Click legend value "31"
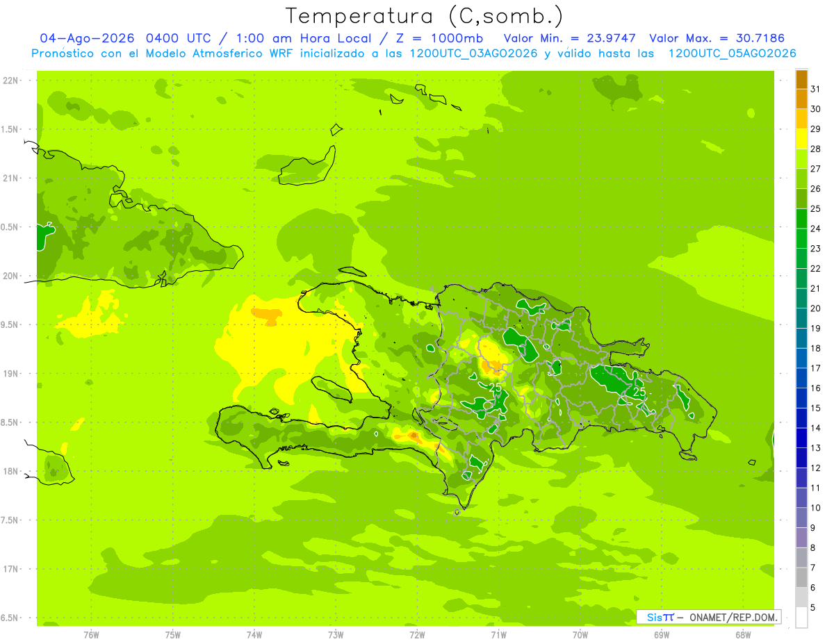 tap(816, 89)
